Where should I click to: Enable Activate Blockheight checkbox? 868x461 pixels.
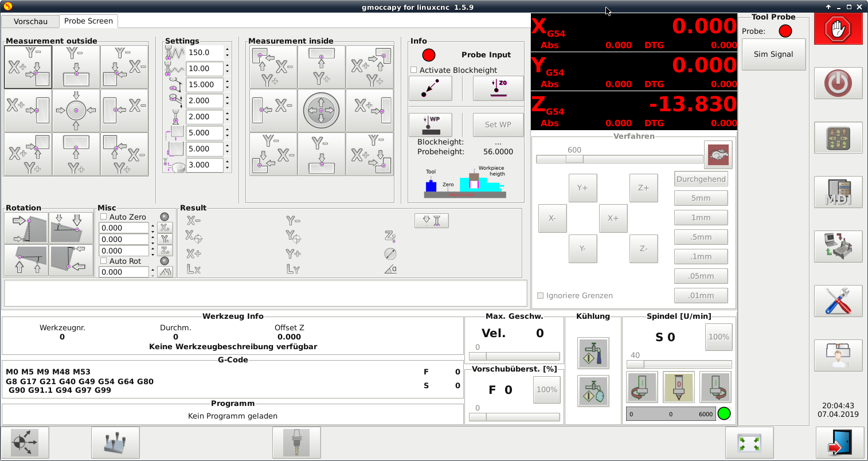(x=414, y=70)
